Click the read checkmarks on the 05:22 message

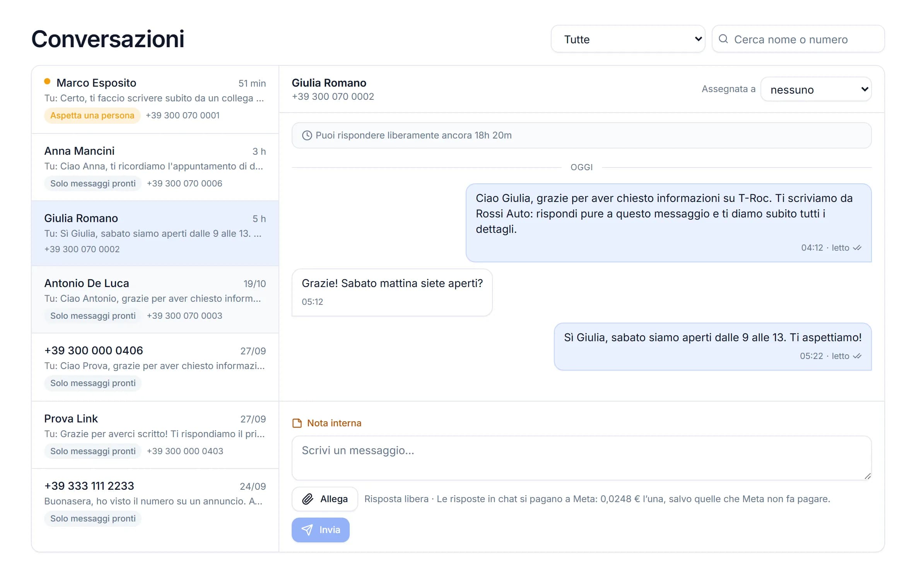point(857,356)
